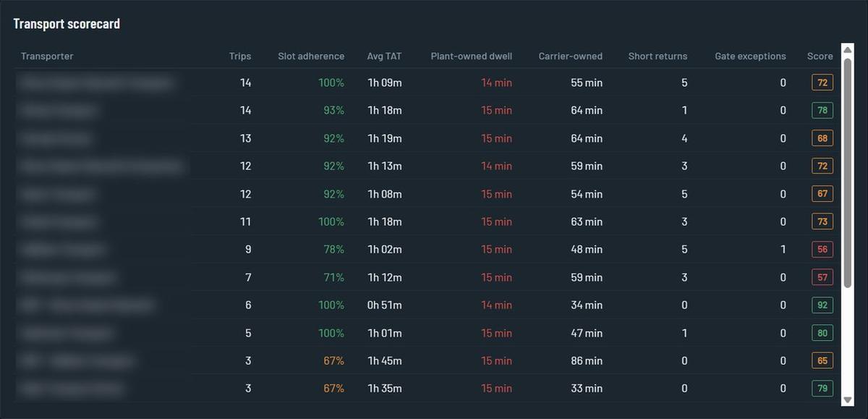Select the Short returns column header
Viewport: 868px width, 419px height.
click(658, 56)
